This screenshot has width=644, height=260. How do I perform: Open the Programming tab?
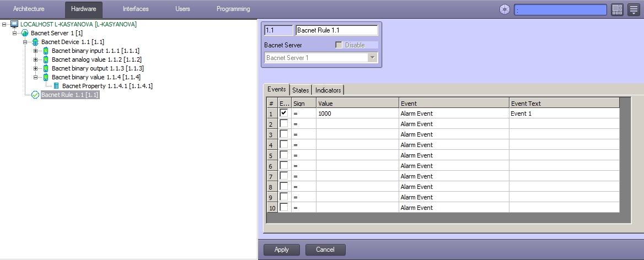click(x=233, y=9)
